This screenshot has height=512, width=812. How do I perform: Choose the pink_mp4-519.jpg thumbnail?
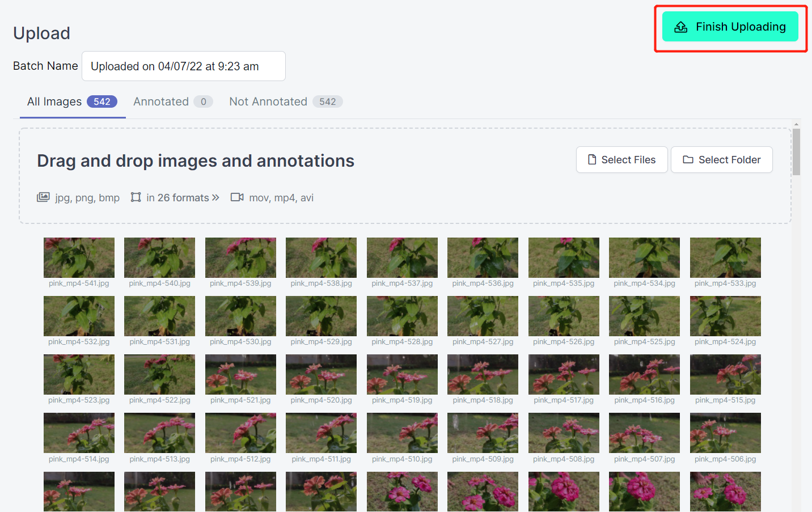pyautogui.click(x=402, y=375)
